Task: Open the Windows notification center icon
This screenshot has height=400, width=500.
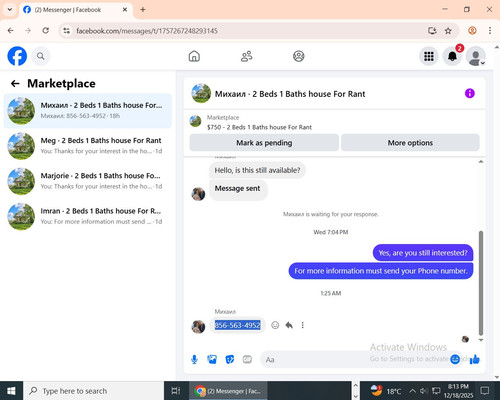Action: coord(485,391)
